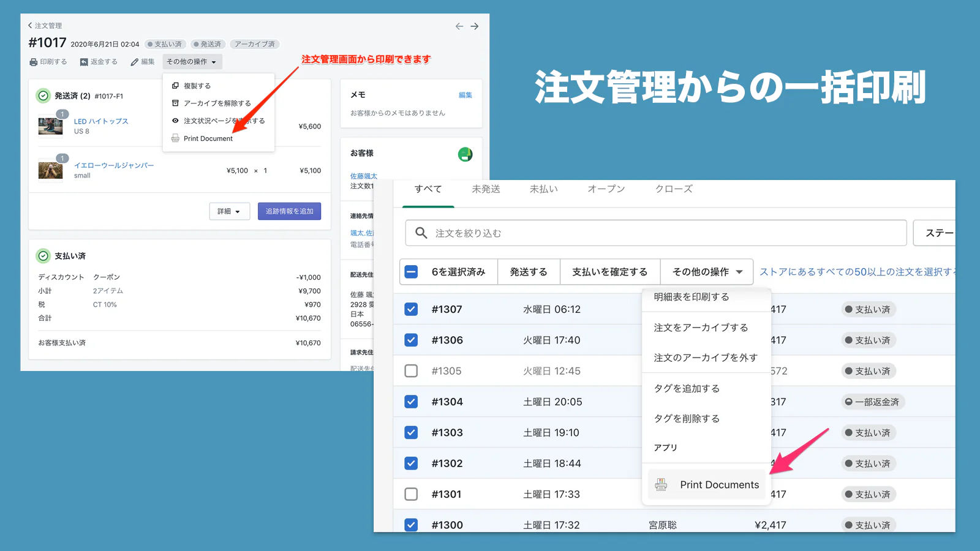Image resolution: width=980 pixels, height=551 pixels.
Task: Choose 注文のアーカイブを外す menu item
Action: click(706, 358)
